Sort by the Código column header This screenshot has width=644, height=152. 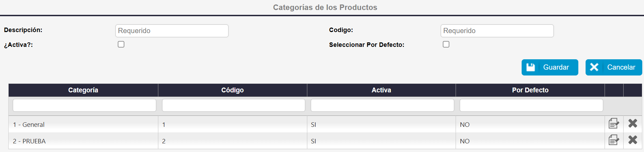[x=232, y=90]
